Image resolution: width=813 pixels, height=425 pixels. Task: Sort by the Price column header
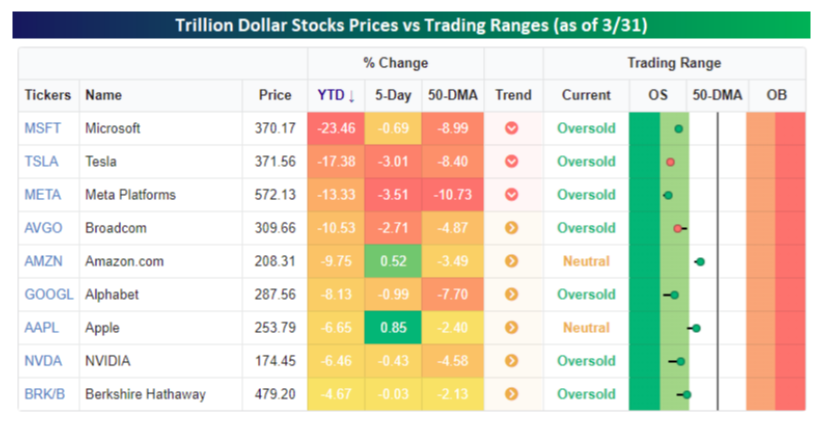[275, 95]
